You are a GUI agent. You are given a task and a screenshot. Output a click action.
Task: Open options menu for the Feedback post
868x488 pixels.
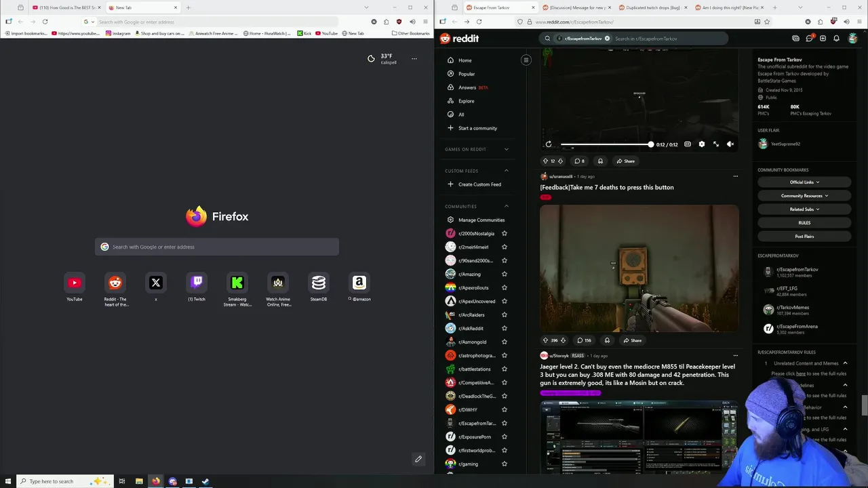(x=735, y=176)
